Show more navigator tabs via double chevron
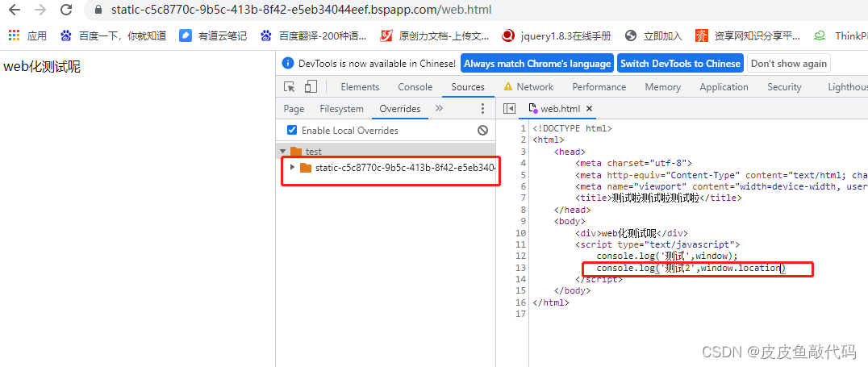 [439, 109]
